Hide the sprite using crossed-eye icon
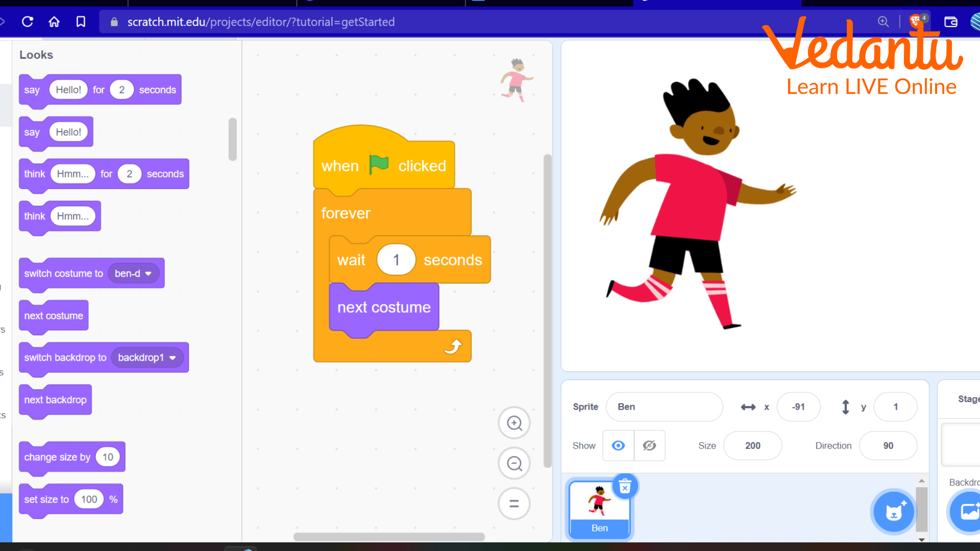The width and height of the screenshot is (980, 551). [649, 445]
